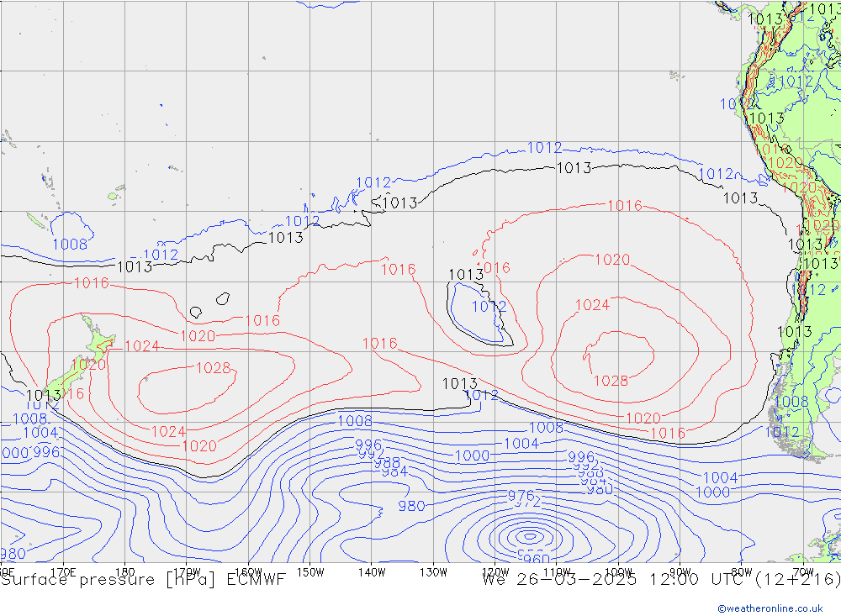The height and width of the screenshot is (616, 841).
Task: Click the 80W longitude label
Action: point(742,572)
